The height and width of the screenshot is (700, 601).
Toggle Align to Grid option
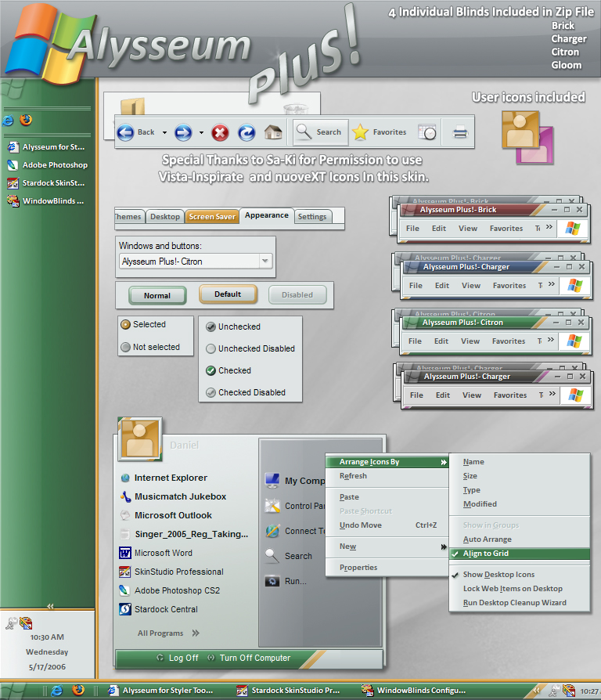coord(520,554)
